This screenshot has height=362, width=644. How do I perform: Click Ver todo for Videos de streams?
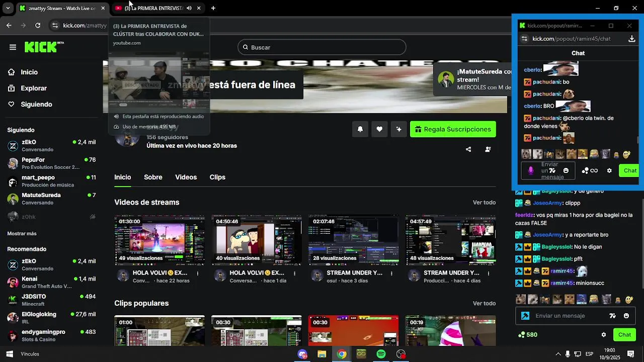click(484, 202)
